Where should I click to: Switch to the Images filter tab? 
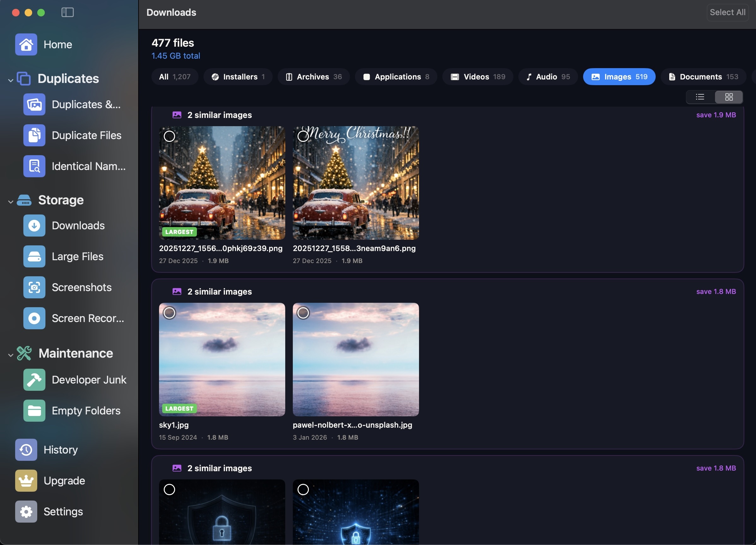pyautogui.click(x=619, y=77)
